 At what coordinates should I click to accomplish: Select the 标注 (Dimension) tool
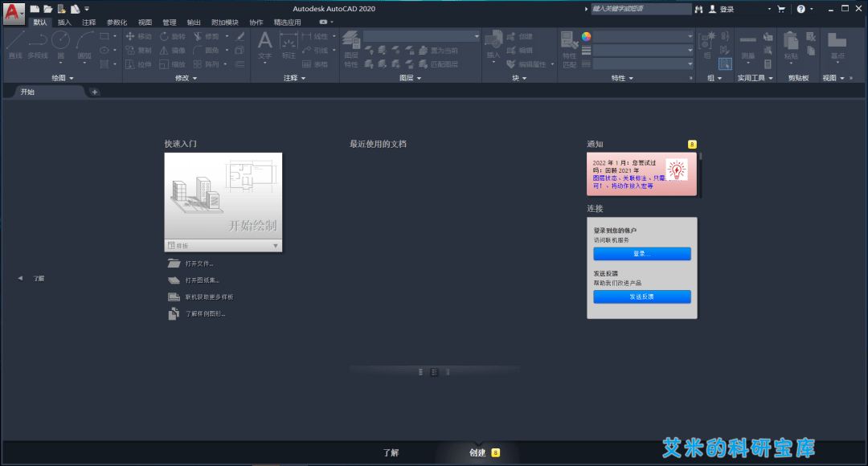click(289, 45)
